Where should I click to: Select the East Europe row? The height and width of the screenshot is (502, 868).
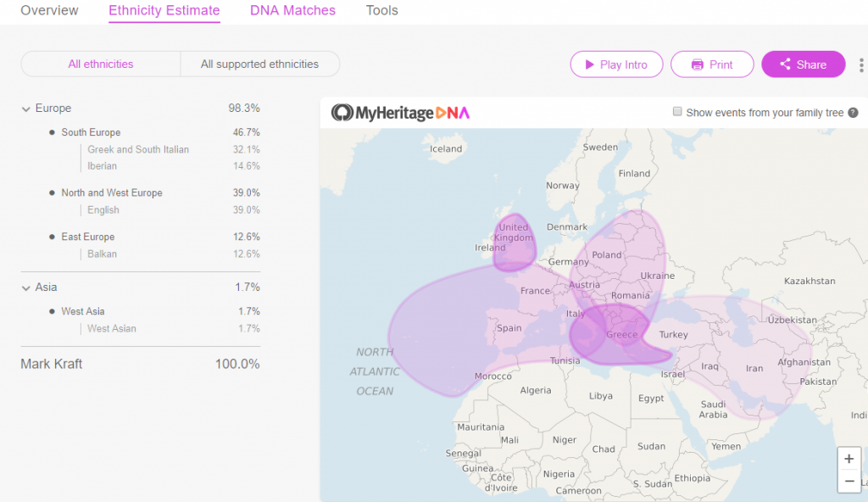154,237
